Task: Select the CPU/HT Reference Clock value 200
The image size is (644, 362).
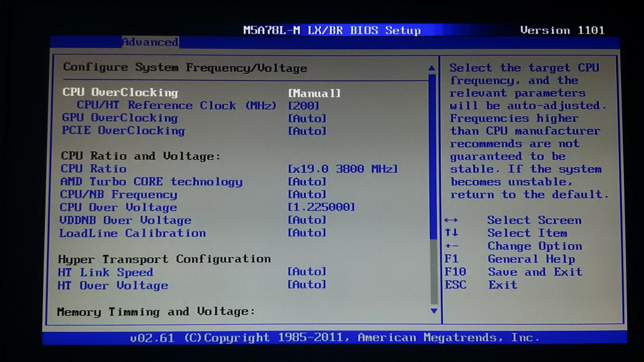Action: click(x=304, y=106)
